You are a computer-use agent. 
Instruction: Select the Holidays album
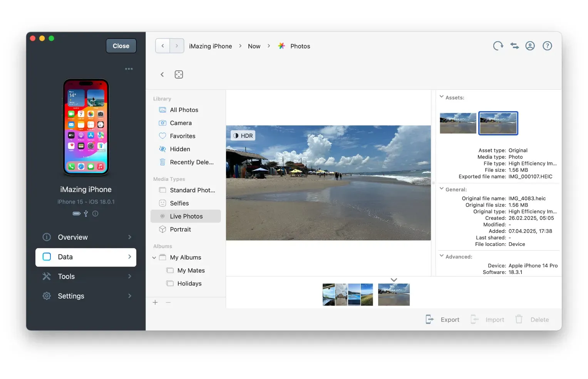coord(189,284)
